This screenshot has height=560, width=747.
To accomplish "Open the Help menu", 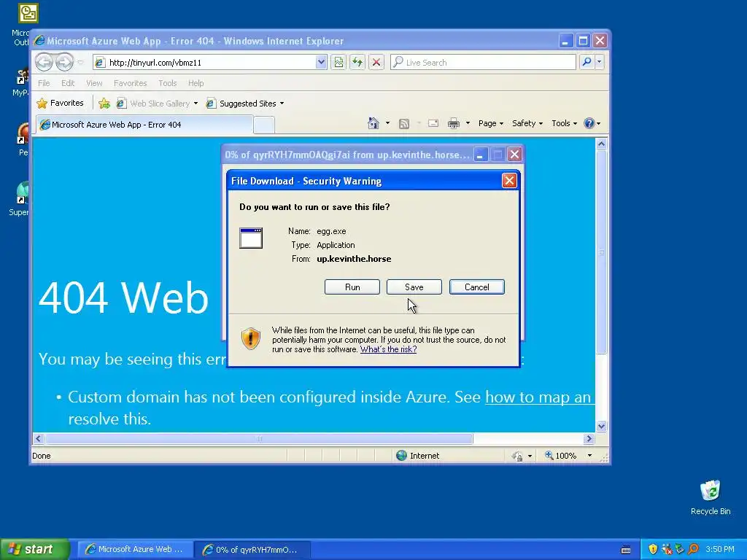I will tap(196, 83).
